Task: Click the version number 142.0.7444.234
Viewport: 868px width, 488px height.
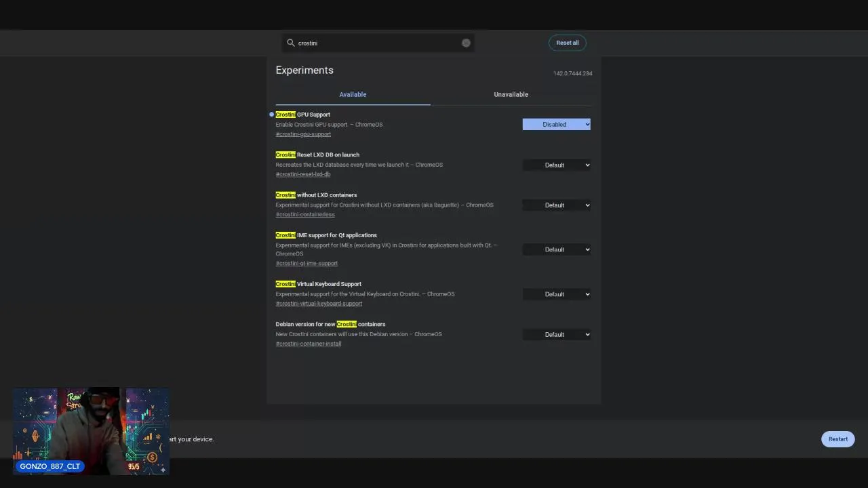Action: [572, 73]
